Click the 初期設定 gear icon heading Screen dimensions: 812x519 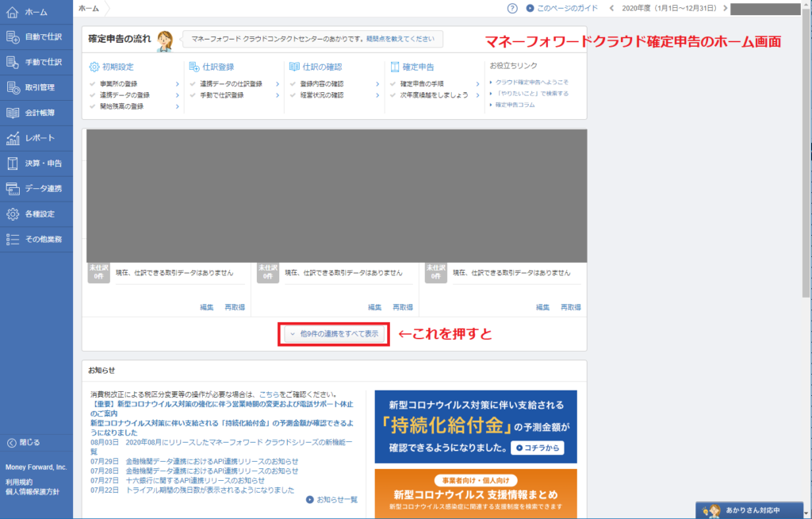(94, 67)
